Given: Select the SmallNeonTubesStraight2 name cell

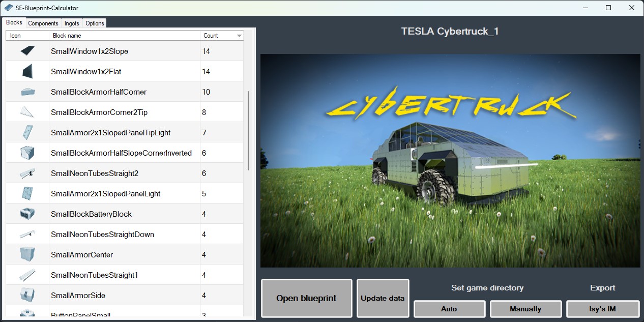Looking at the screenshot, I should (125, 173).
